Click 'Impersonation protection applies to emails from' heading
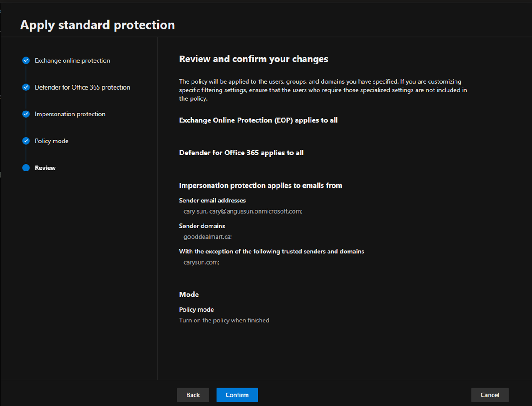Viewport: 532px width, 406px height. (260, 185)
